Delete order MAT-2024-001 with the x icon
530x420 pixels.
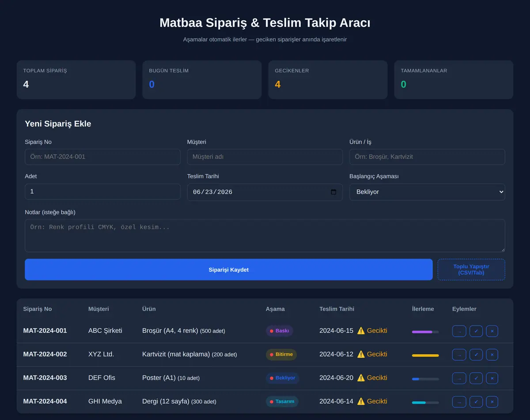point(492,331)
